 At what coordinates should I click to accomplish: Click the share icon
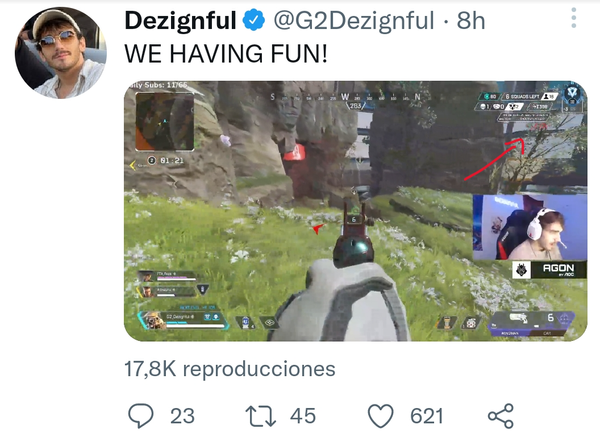point(501,416)
